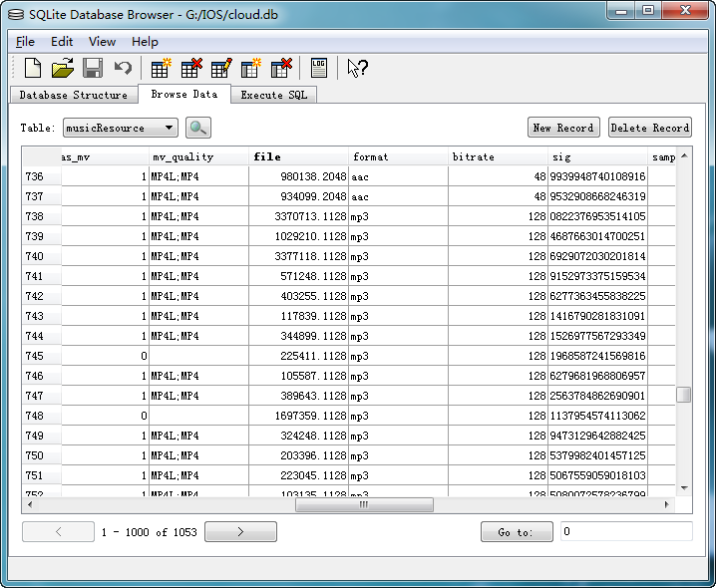716x588 pixels.
Task: Open the File menu
Action: (x=25, y=42)
